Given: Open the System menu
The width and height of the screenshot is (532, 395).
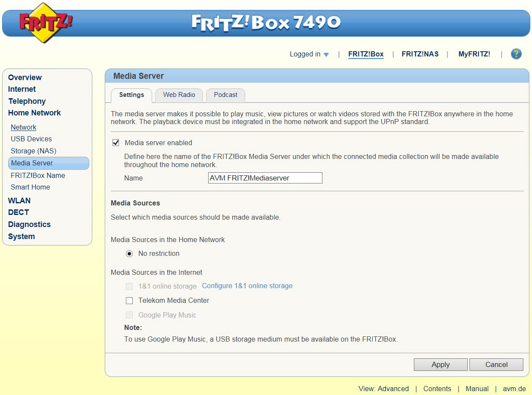Looking at the screenshot, I should pos(22,236).
